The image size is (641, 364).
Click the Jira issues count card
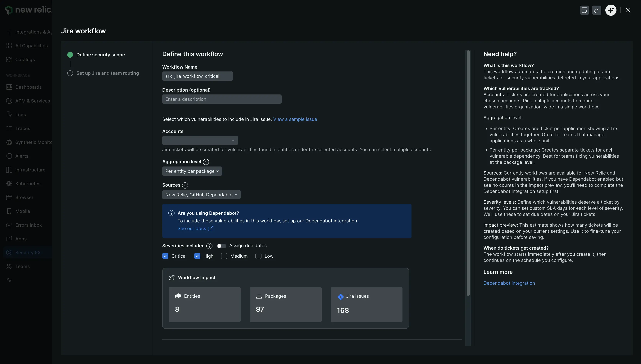coord(366,304)
